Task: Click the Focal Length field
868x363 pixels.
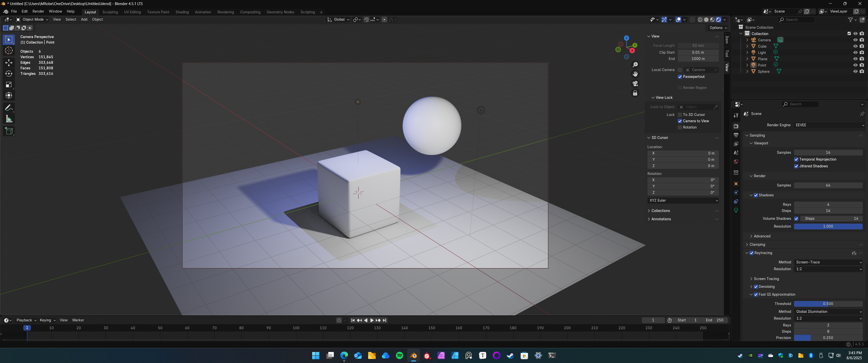Action: click(x=698, y=45)
